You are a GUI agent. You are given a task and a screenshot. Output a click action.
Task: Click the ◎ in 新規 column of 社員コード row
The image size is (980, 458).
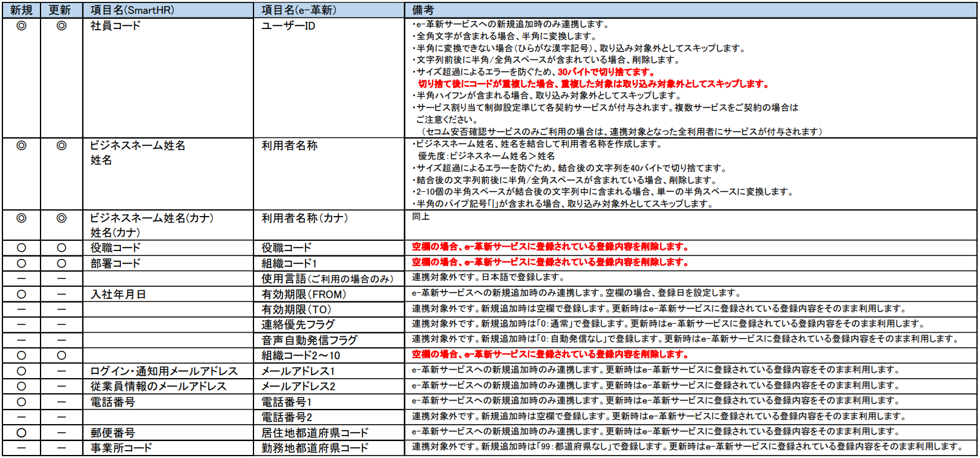pos(21,25)
